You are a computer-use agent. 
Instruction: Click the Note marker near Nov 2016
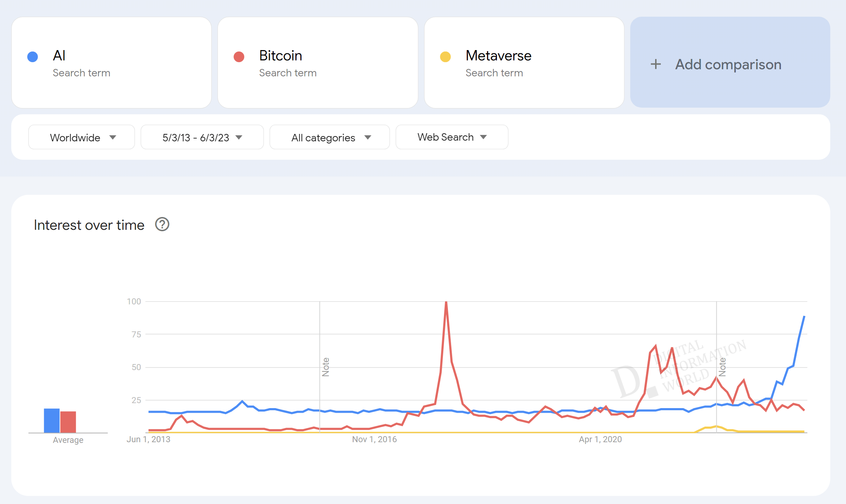[326, 367]
